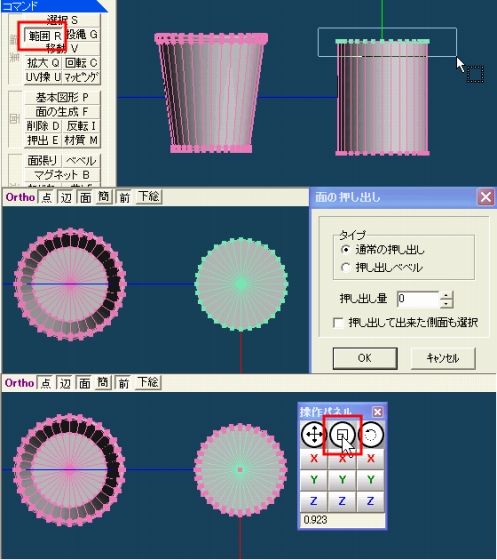The height and width of the screenshot is (560, 497).
Task: Confirm the 面の押し出し dialog with OK
Action: tap(365, 358)
